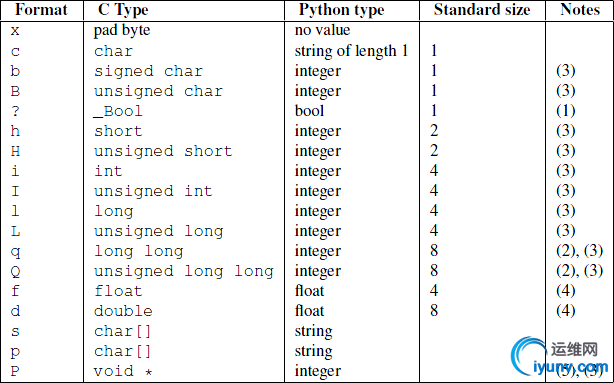Click the Format column header
This screenshot has height=383, width=614.
coord(41,10)
